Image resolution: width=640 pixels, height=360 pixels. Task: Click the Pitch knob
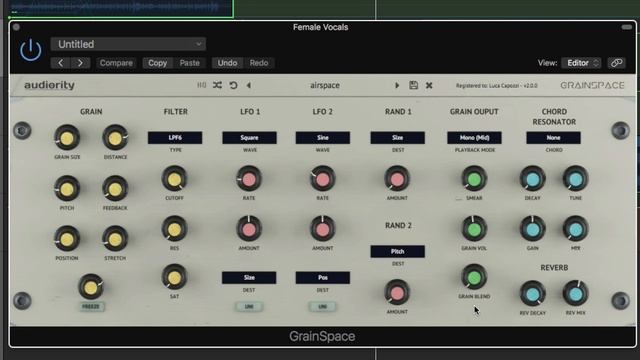pyautogui.click(x=67, y=189)
